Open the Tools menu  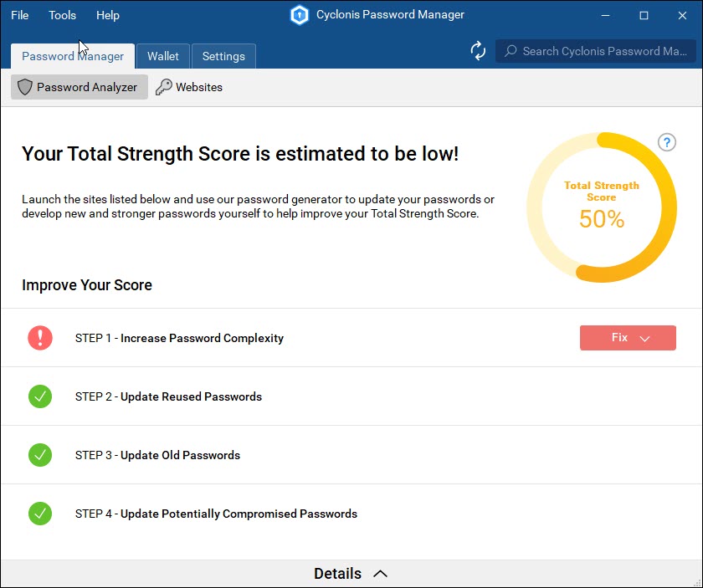point(62,15)
